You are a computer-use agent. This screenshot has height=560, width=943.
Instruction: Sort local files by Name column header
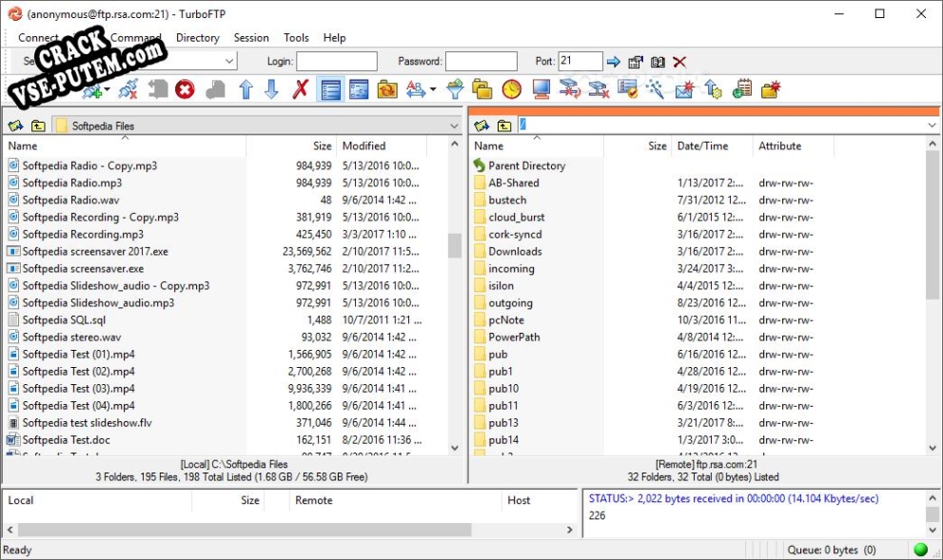125,145
